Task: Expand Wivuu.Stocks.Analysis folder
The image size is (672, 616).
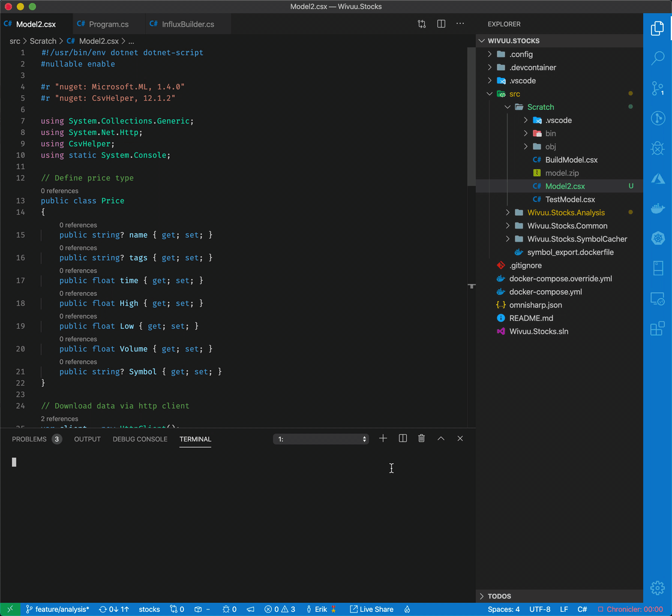Action: [559, 212]
